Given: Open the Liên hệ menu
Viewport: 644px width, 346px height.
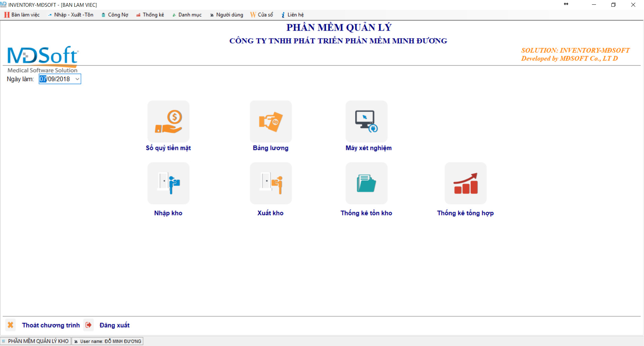Looking at the screenshot, I should point(292,15).
